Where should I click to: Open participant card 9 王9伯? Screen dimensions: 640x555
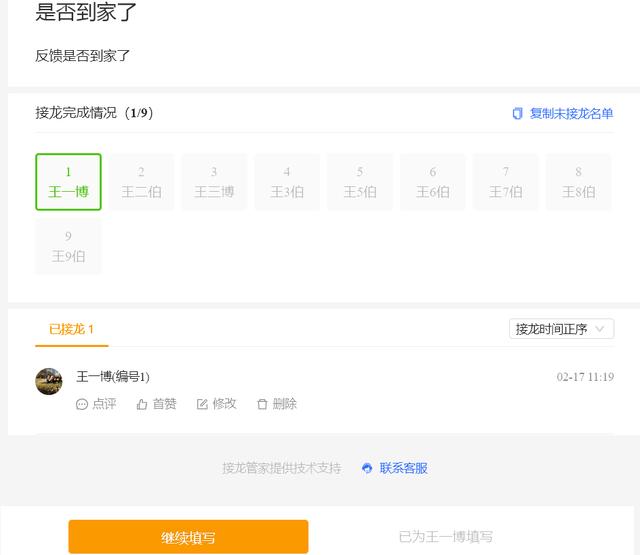[68, 246]
